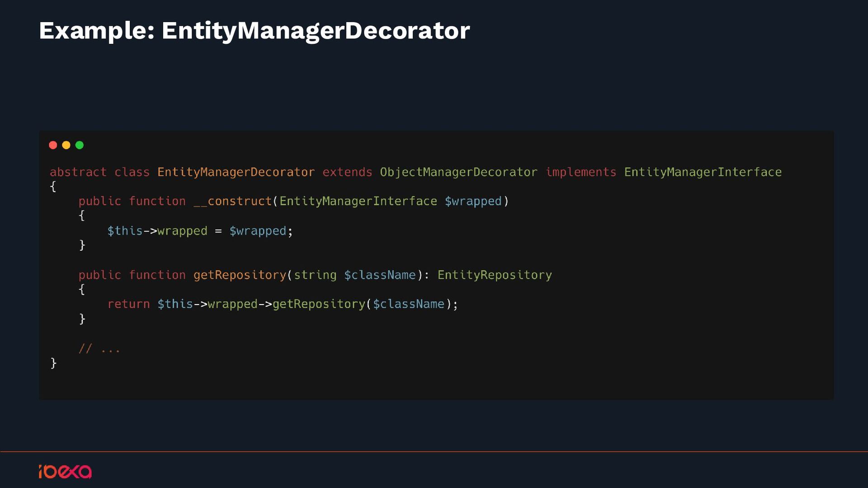Click the $wrapped constructor parameter
The height and width of the screenshot is (488, 868).
473,201
